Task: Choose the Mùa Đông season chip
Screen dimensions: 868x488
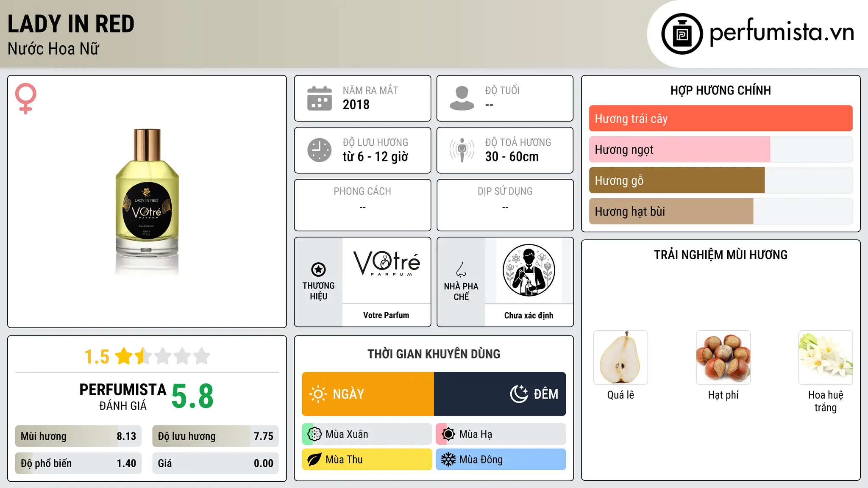Action: click(x=501, y=460)
